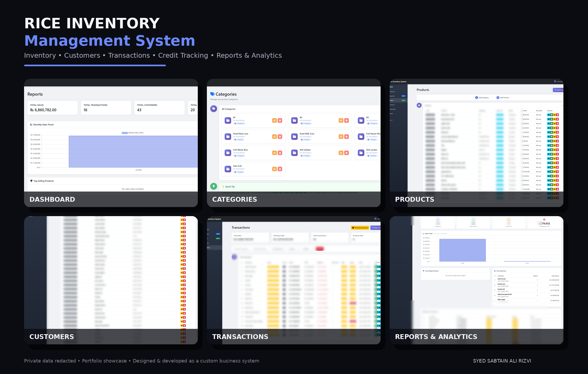Click the New Transaction button
This screenshot has width=588, height=374.
pos(376,228)
